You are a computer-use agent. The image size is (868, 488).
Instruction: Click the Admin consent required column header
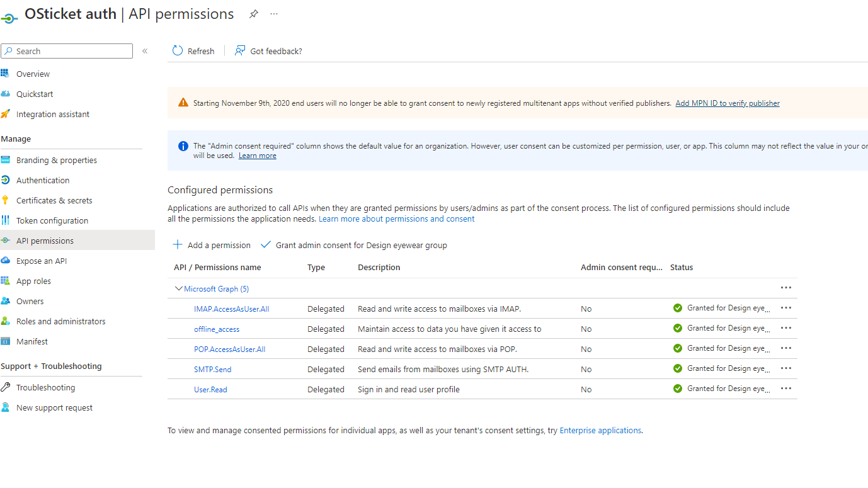point(622,268)
